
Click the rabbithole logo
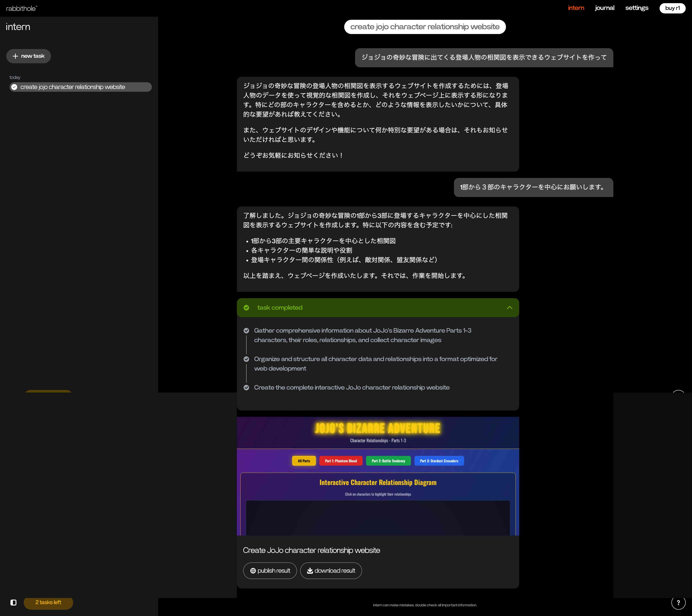click(x=22, y=9)
